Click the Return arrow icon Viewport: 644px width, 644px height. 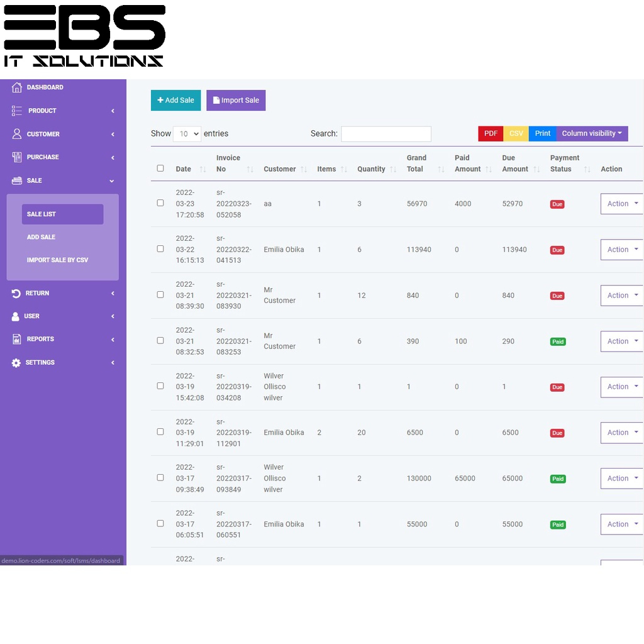[x=16, y=293]
